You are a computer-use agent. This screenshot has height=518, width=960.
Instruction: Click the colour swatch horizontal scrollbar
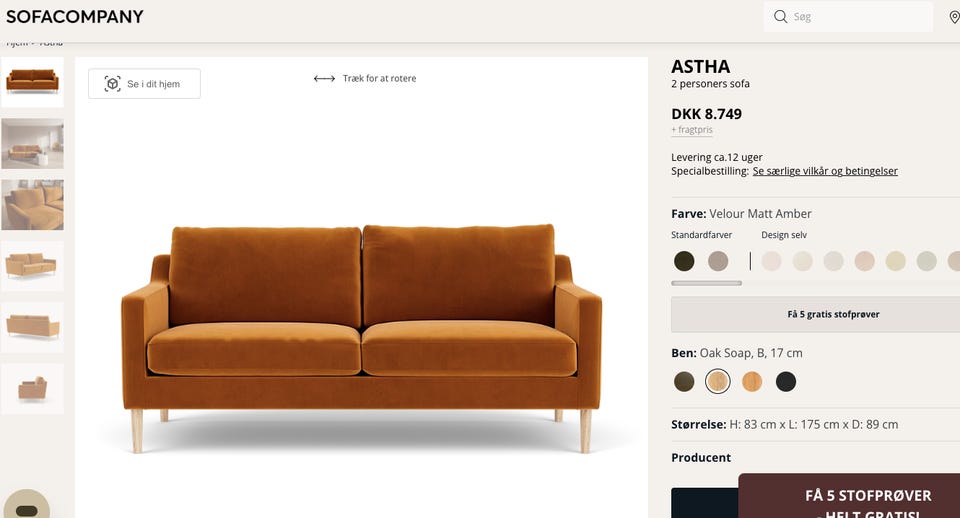pyautogui.click(x=706, y=283)
